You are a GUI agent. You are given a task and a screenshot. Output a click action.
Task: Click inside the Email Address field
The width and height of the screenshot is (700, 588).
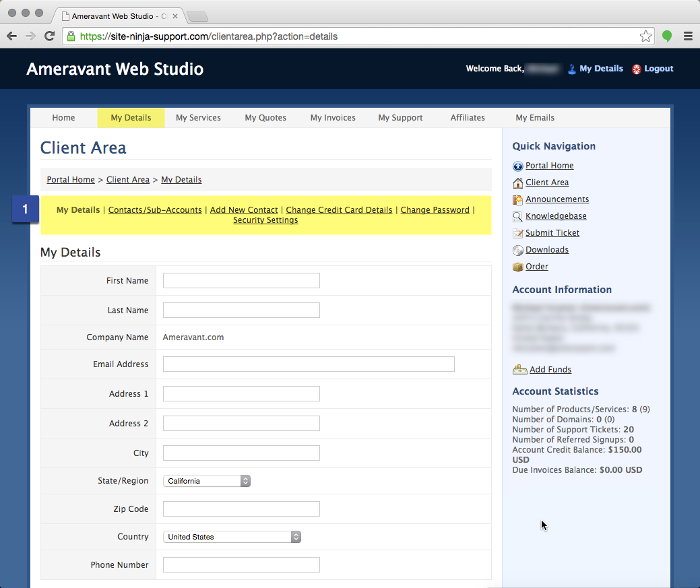[x=308, y=364]
